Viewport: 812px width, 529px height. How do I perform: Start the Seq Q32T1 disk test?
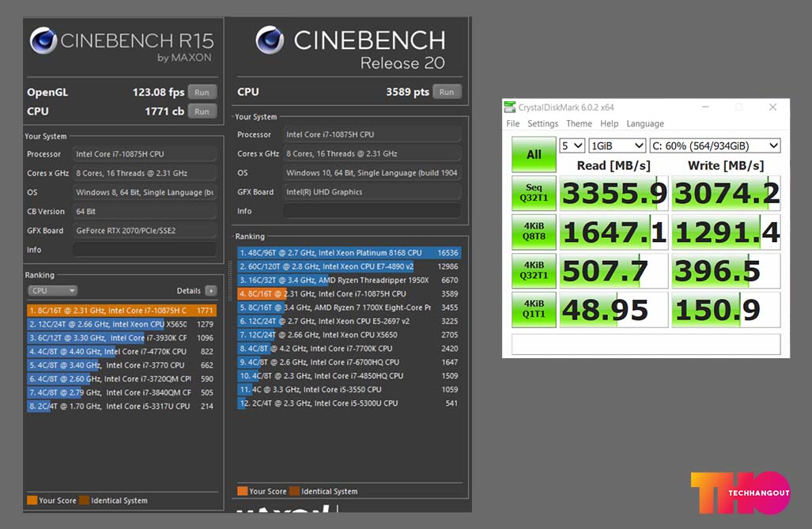point(534,193)
